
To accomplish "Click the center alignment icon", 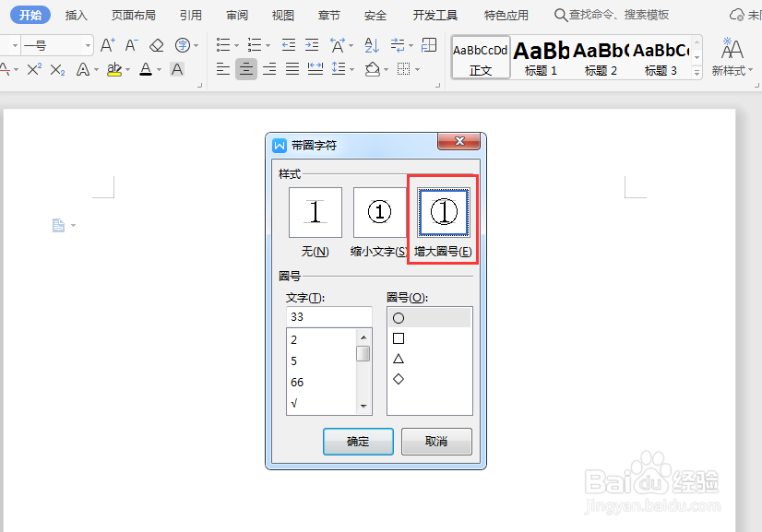I will tap(246, 69).
